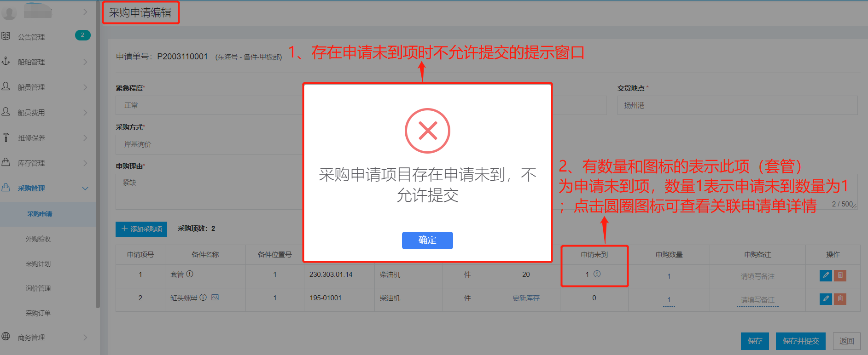This screenshot has height=355, width=868.
Task: Click the blue edit icon for 套管 row
Action: 826,275
